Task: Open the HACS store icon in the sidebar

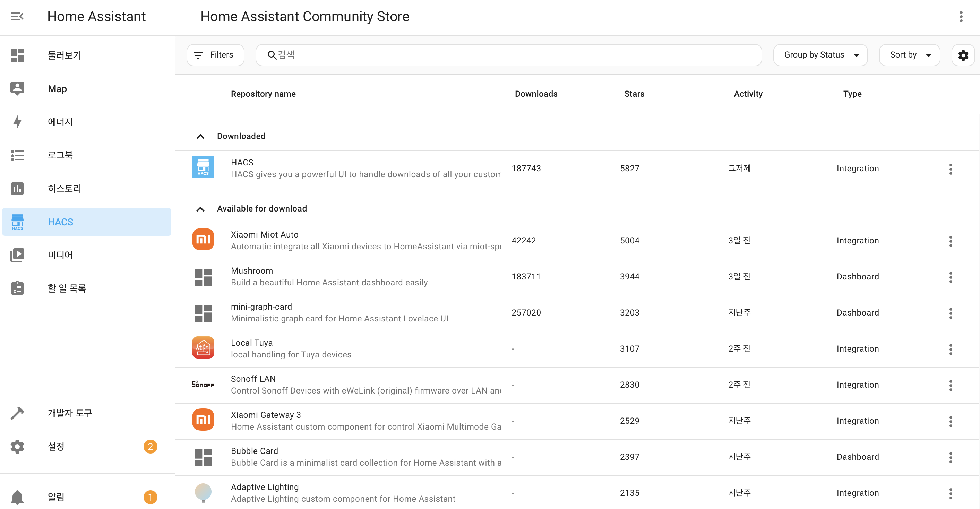Action: pyautogui.click(x=17, y=222)
